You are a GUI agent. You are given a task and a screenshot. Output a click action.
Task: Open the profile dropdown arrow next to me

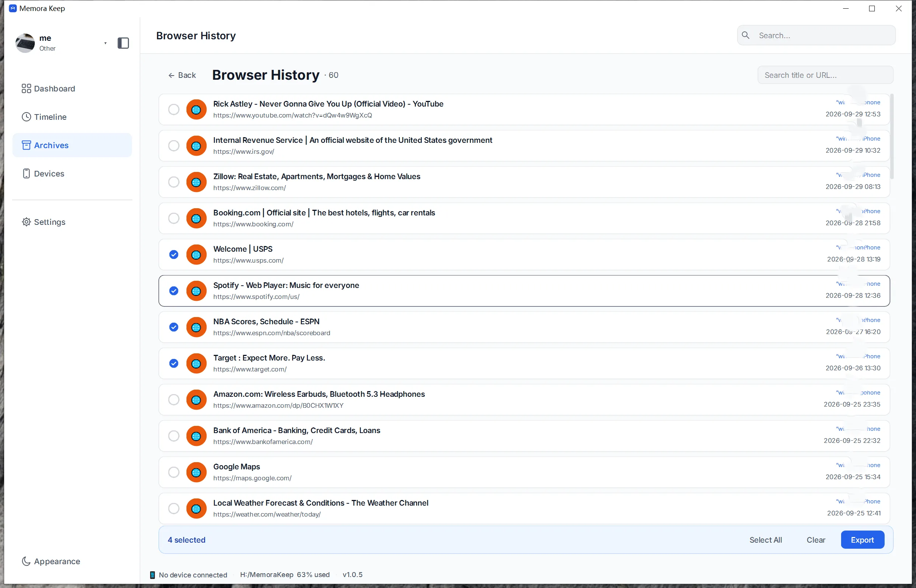pyautogui.click(x=106, y=43)
